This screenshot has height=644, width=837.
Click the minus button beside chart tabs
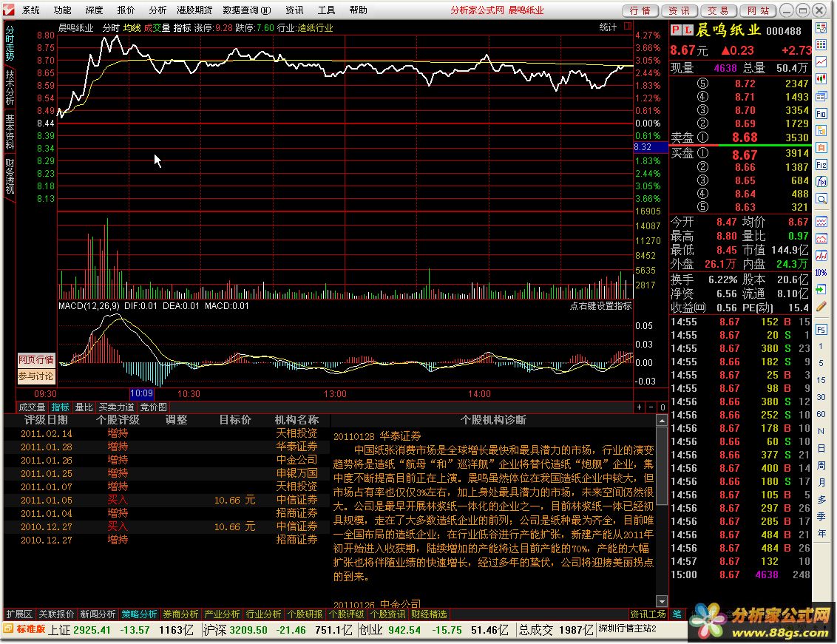pos(651,407)
